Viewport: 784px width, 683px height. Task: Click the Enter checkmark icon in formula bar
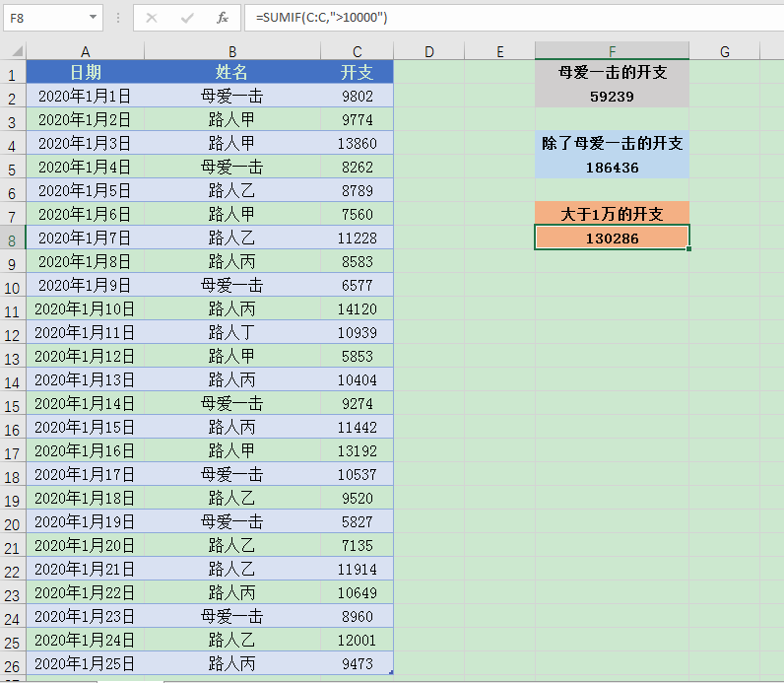point(187,18)
